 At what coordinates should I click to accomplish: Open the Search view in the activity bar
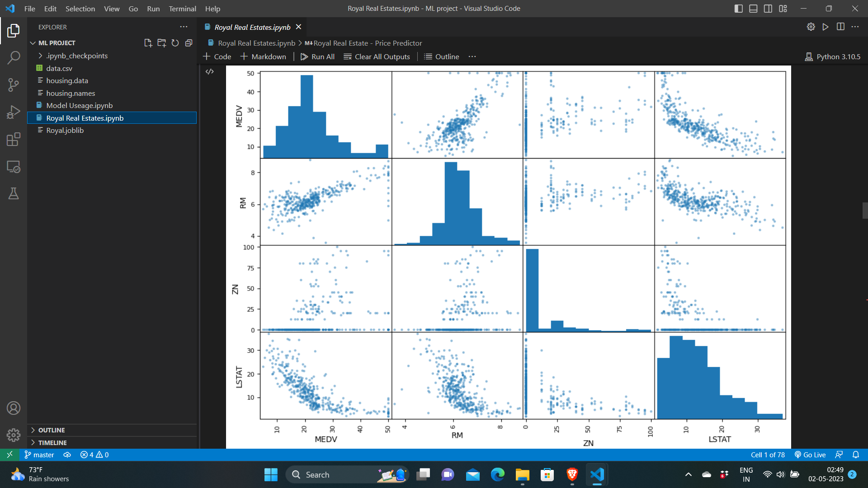pos(14,58)
